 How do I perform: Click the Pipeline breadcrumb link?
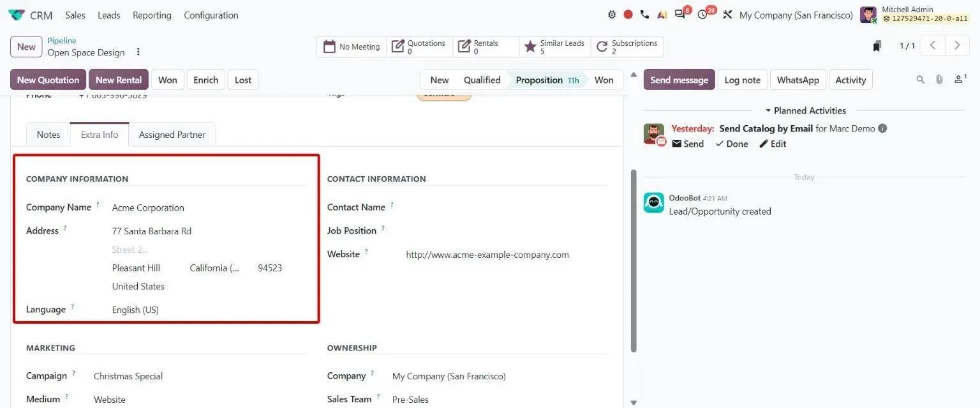click(x=62, y=40)
